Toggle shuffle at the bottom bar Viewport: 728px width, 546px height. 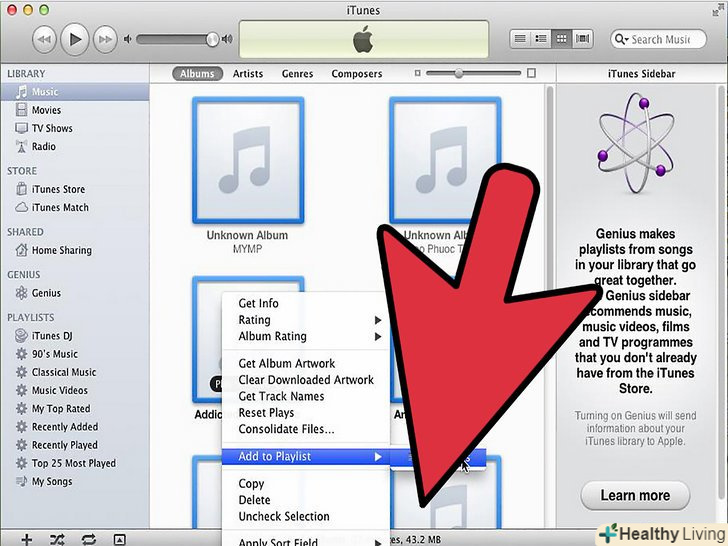point(58,539)
